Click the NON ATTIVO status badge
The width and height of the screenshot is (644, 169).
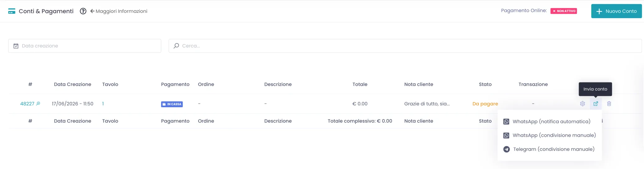coord(563,11)
